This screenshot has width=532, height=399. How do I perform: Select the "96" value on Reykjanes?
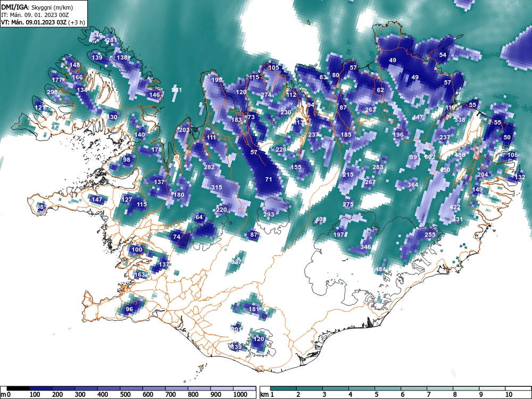[129, 309]
